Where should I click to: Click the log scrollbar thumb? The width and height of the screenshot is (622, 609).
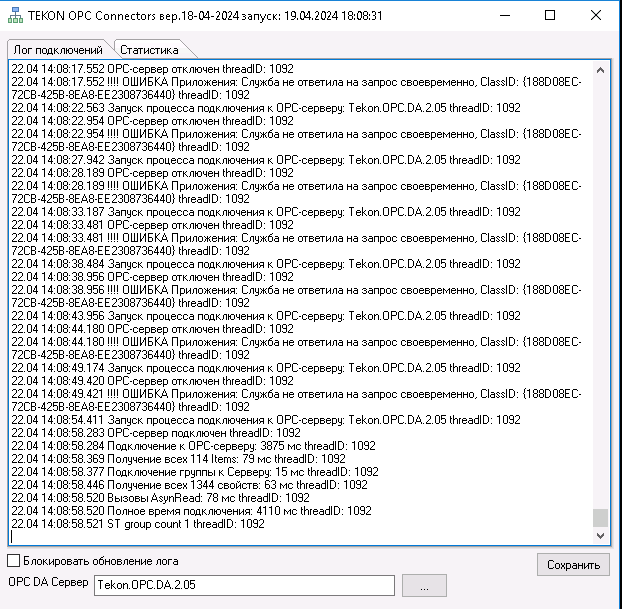tap(600, 517)
